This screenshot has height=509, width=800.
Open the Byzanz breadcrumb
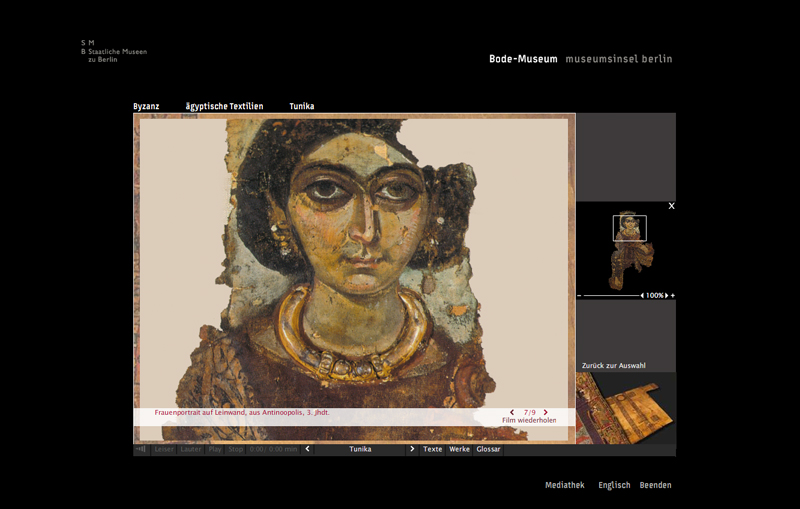(x=146, y=106)
